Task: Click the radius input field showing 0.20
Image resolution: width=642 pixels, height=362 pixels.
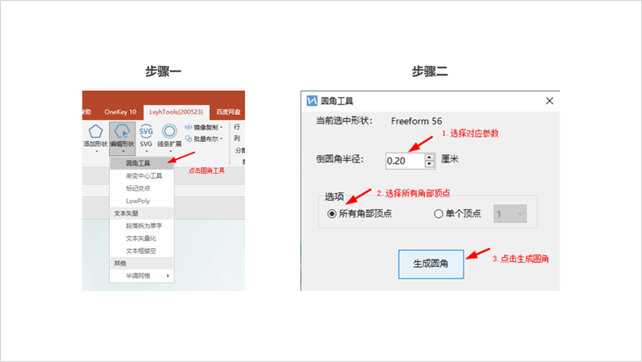Action: pos(405,161)
